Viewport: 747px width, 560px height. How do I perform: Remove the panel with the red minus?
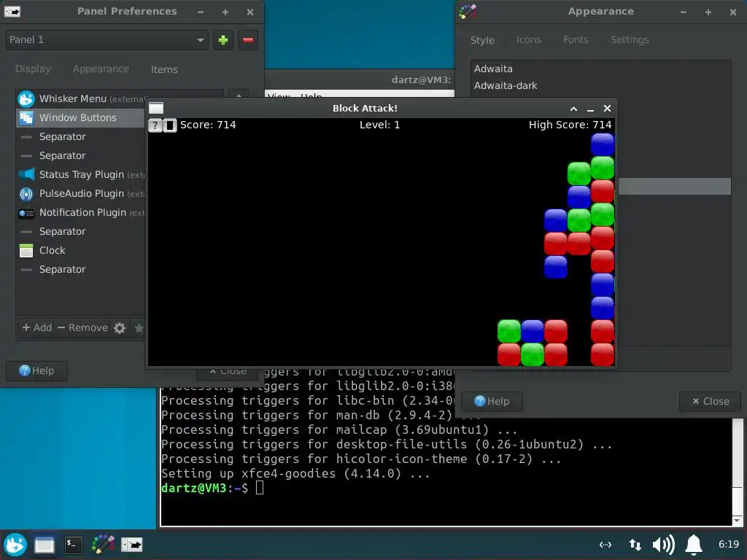[x=248, y=40]
